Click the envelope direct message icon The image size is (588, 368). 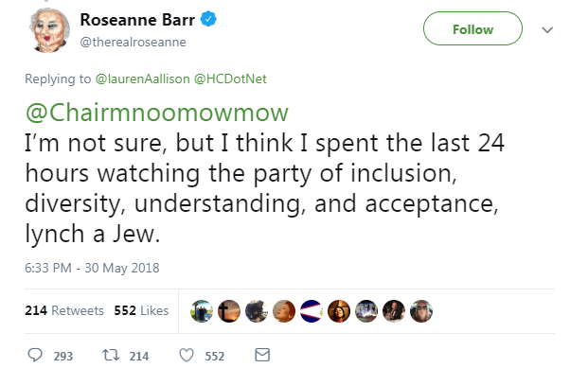click(x=262, y=355)
